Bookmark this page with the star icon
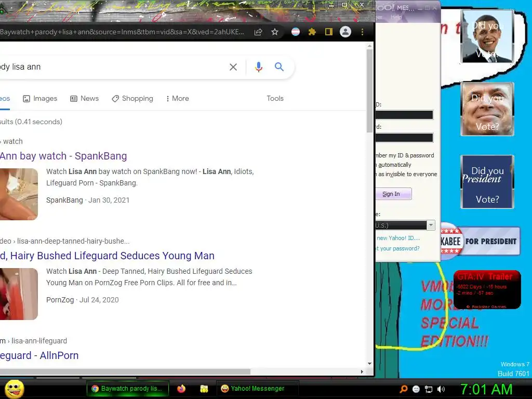Image resolution: width=532 pixels, height=399 pixels. tap(275, 32)
